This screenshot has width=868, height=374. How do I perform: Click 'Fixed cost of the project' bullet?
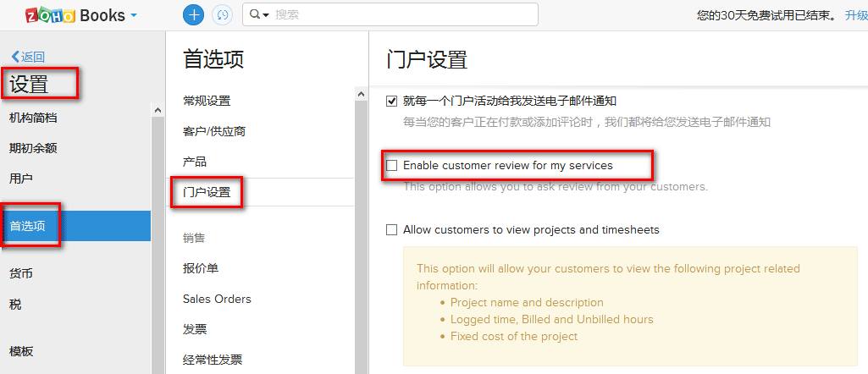(x=514, y=336)
